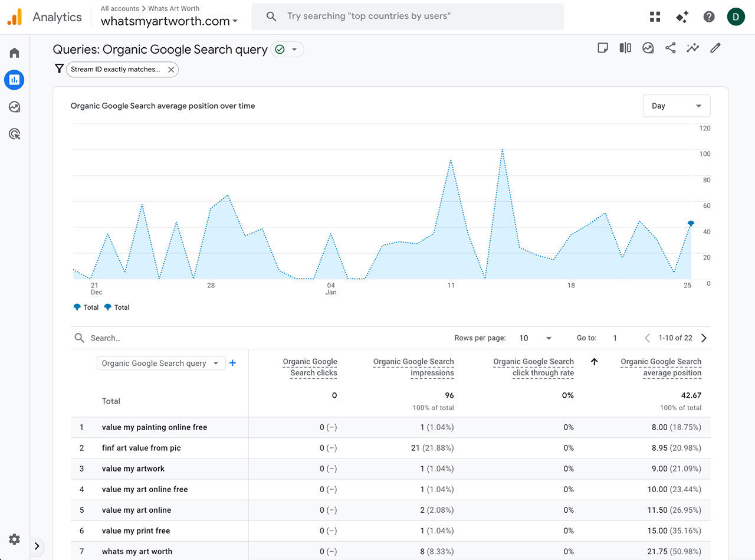Switch account using whatsmyartworth.com property selector

170,21
